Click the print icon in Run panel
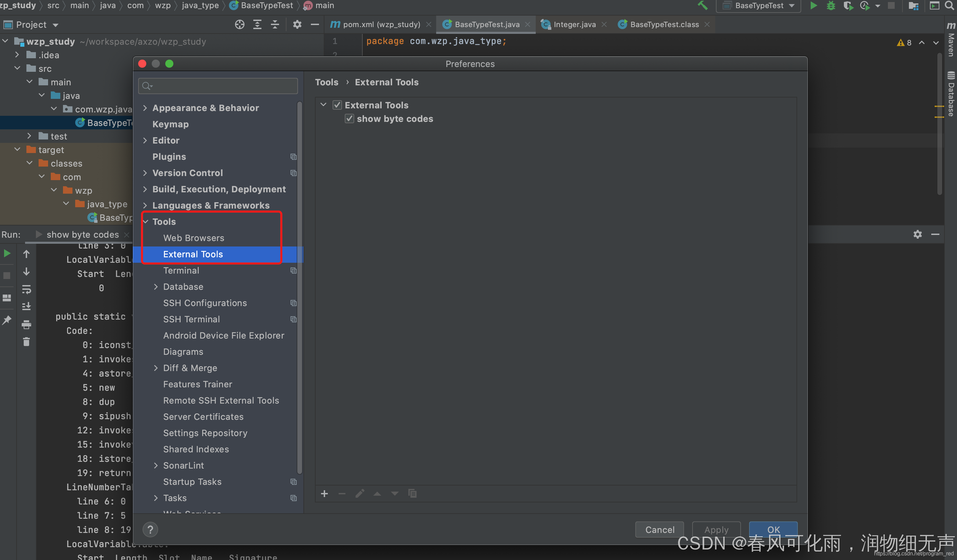The image size is (957, 560). point(26,325)
